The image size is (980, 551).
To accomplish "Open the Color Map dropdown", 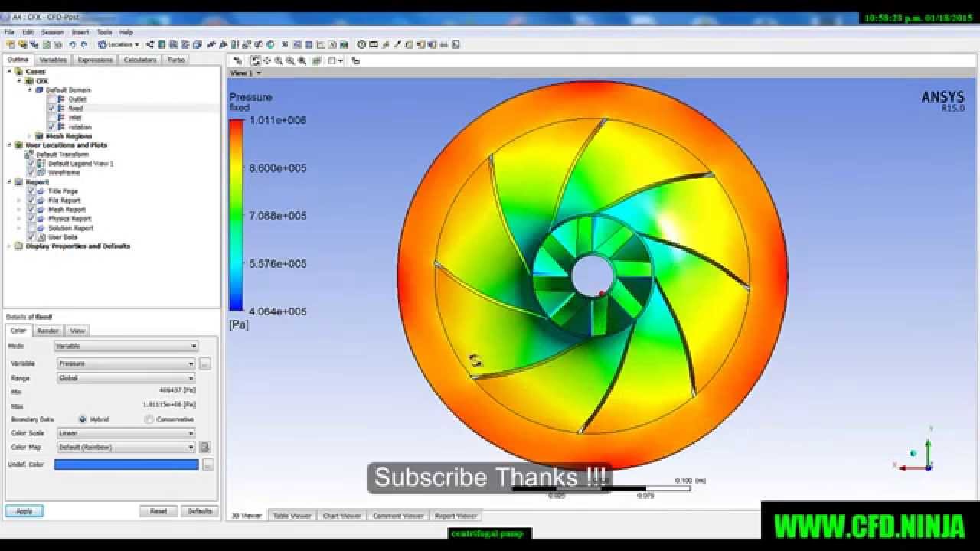I will point(126,447).
